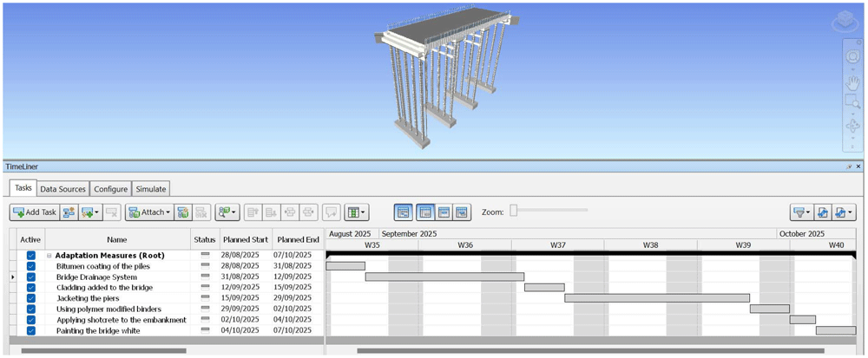Activate the SteeringWheels navigation icon
This screenshot has height=358, width=868.
[852, 57]
